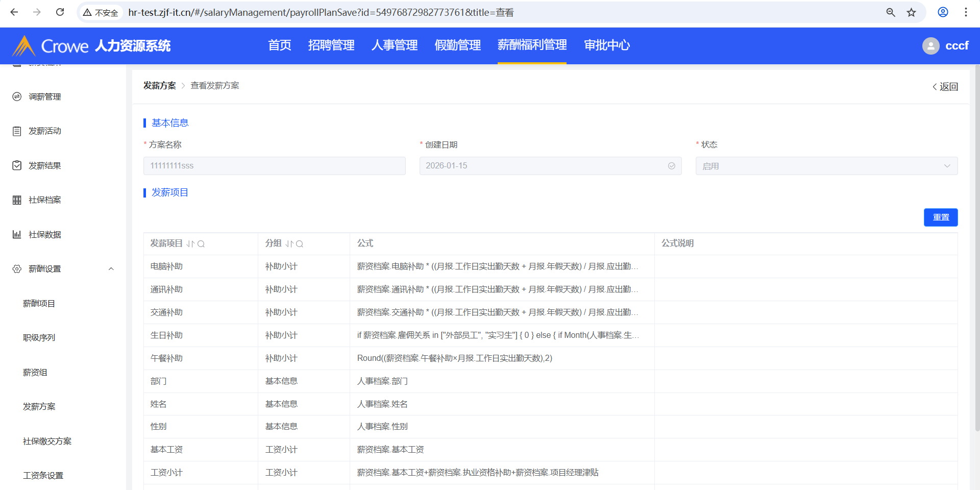Click 返回 to go back
The height and width of the screenshot is (490, 980).
(x=945, y=87)
